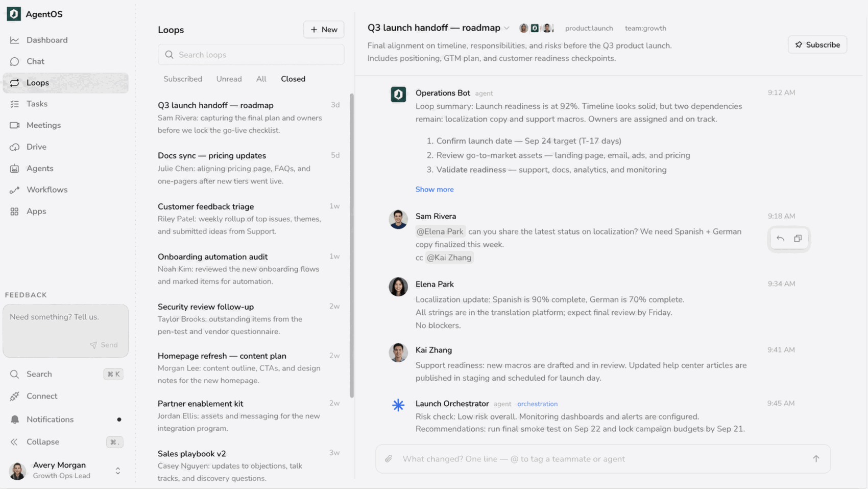Click Avery Morgan's profile avatar
Image resolution: width=868 pixels, height=489 pixels.
click(x=17, y=471)
